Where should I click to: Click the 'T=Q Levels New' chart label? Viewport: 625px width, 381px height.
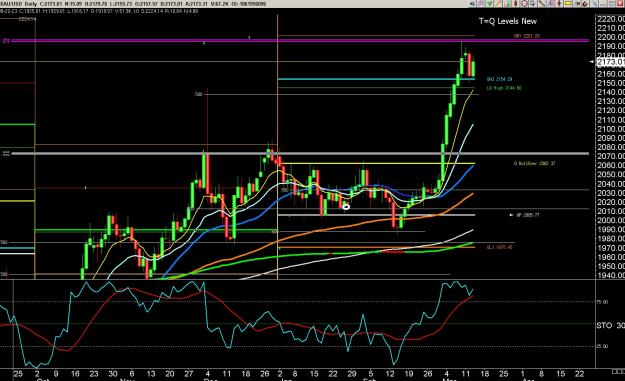[507, 21]
